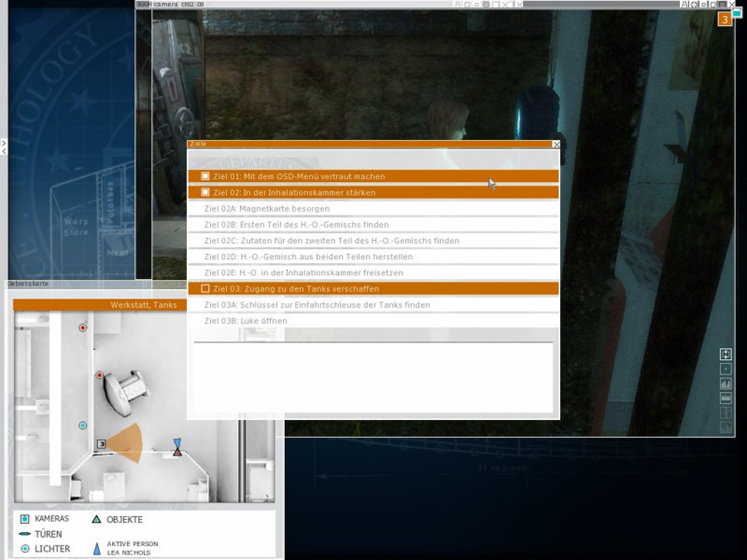This screenshot has width=747, height=560.
Task: Click the red object triangle on map
Action: 177,452
